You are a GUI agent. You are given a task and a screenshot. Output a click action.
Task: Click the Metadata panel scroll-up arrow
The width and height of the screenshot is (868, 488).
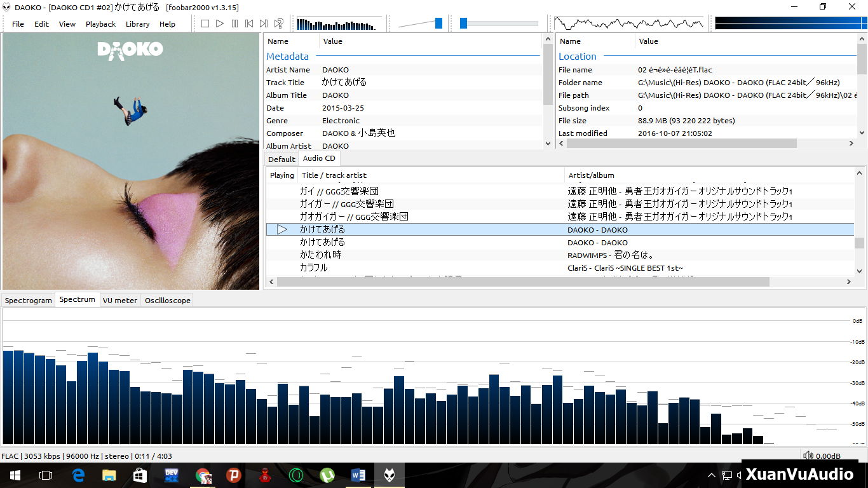pyautogui.click(x=548, y=39)
